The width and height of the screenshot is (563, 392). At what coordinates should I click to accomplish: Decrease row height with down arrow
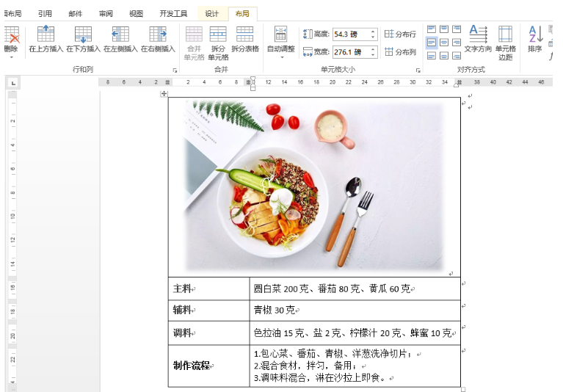(x=374, y=37)
